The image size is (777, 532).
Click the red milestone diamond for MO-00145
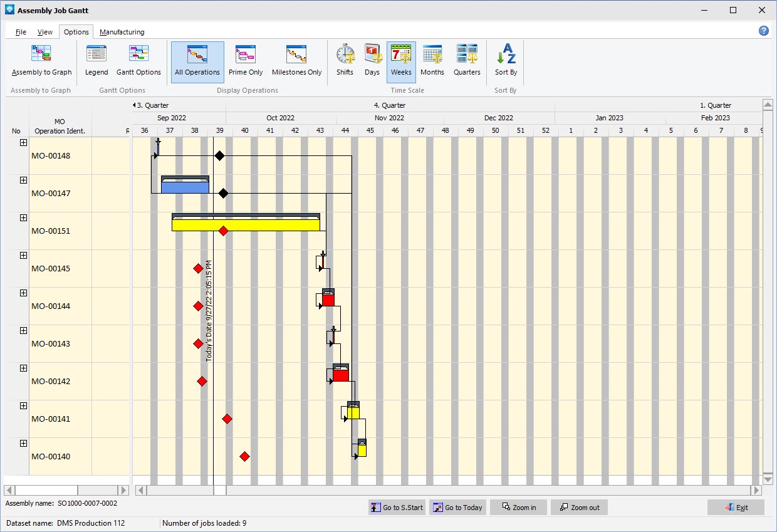198,268
